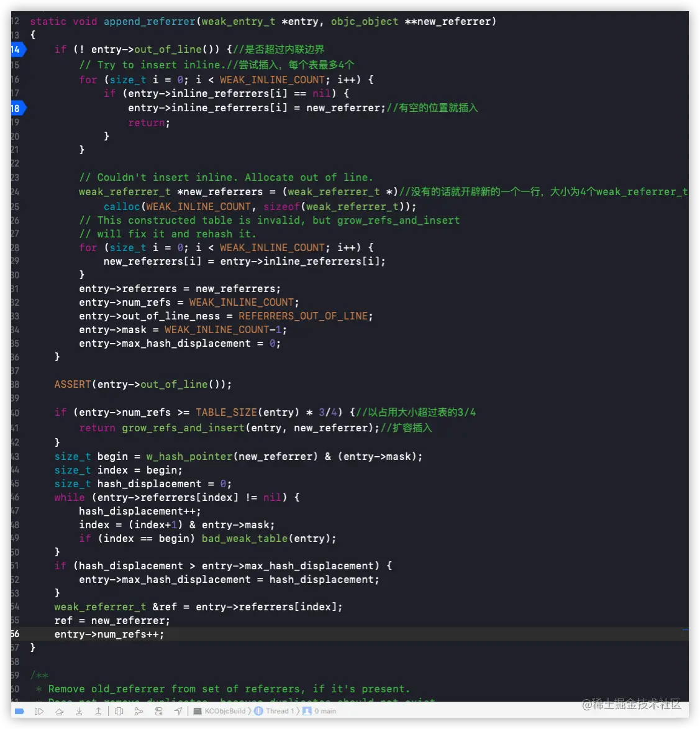Click hash_displacement++ on line 47
Screen dimensions: 700x729
click(140, 511)
